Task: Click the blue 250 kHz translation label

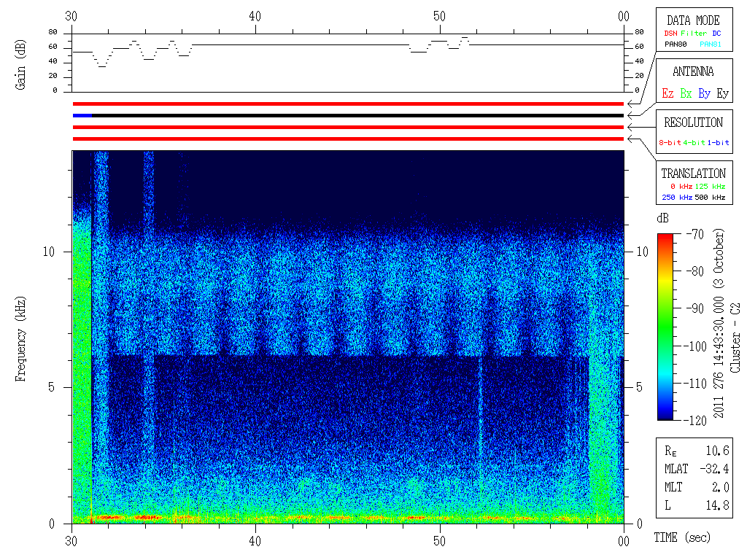Action: [x=677, y=198]
